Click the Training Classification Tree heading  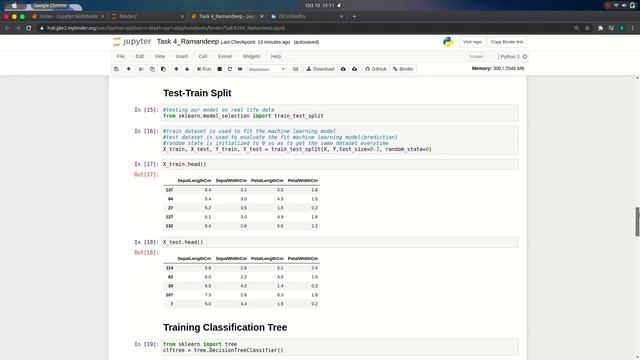[225, 327]
